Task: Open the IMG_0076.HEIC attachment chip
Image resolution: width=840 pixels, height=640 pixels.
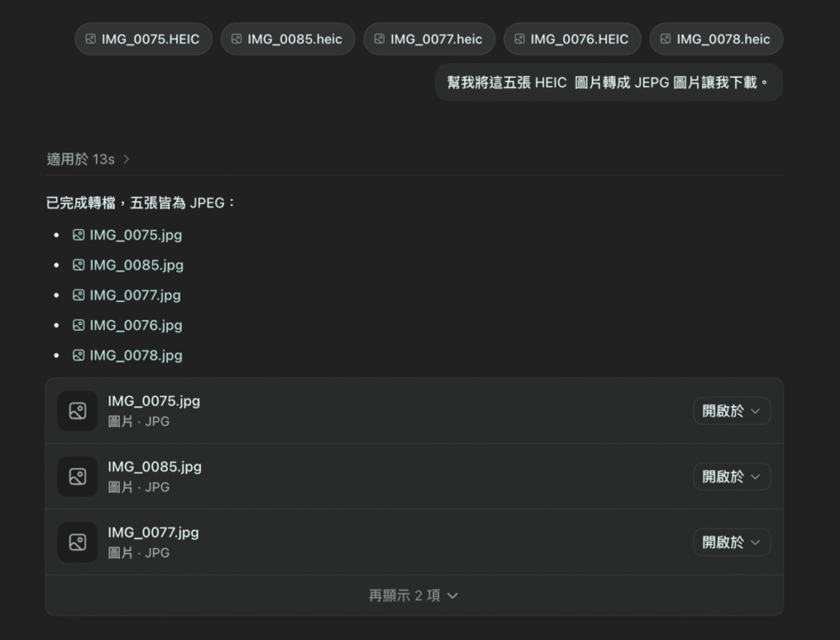Action: coord(572,39)
